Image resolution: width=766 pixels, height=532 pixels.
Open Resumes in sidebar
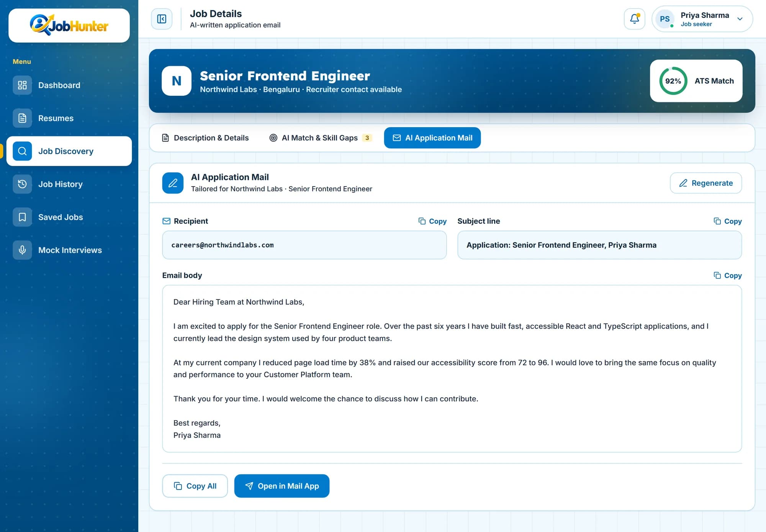coord(69,118)
